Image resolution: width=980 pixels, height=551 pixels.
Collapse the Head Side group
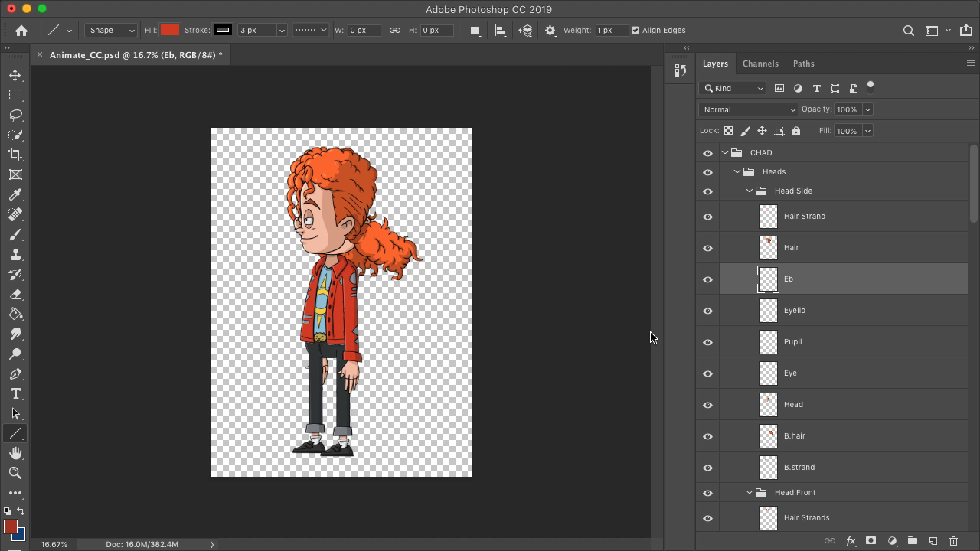pos(749,191)
